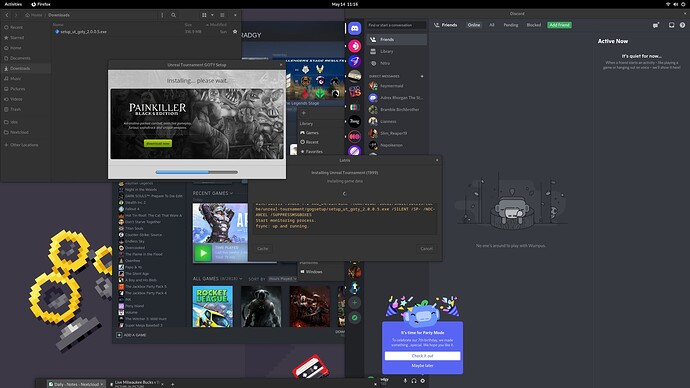Open the Skyrim game thumbnail in Steam
This screenshot has height=388, width=690.
click(x=261, y=306)
